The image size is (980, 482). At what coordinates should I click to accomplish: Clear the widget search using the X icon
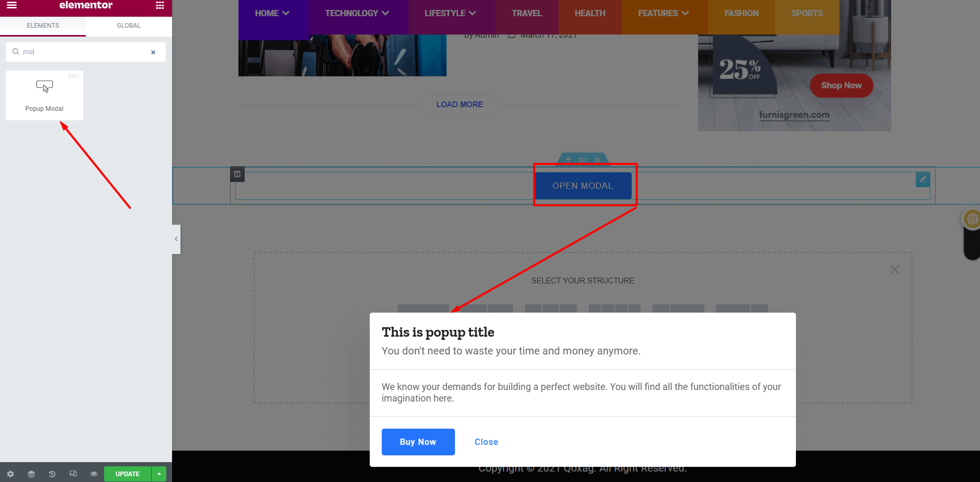[x=153, y=52]
